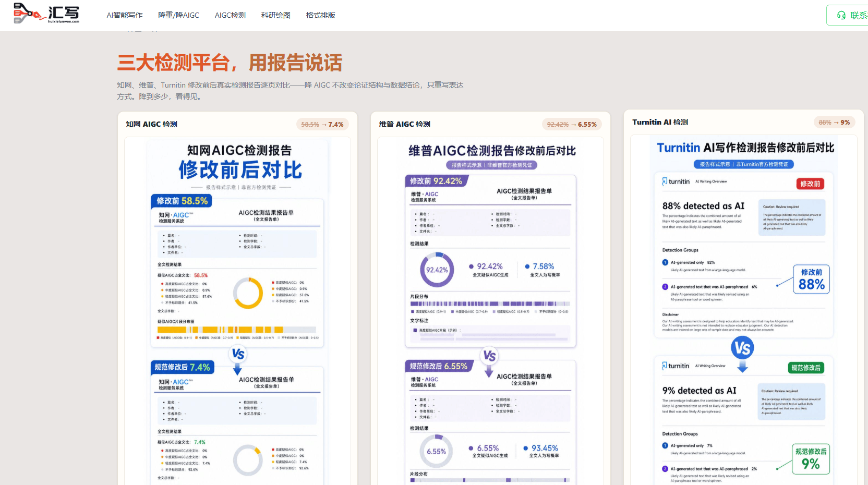The height and width of the screenshot is (485, 868).
Task: Open the AI智能写作 menu
Action: [x=125, y=15]
